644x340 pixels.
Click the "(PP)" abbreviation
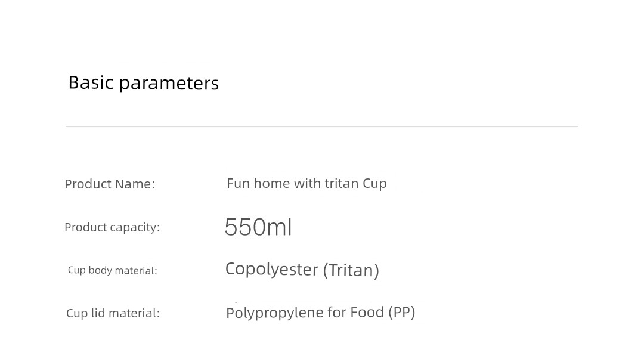tap(402, 312)
